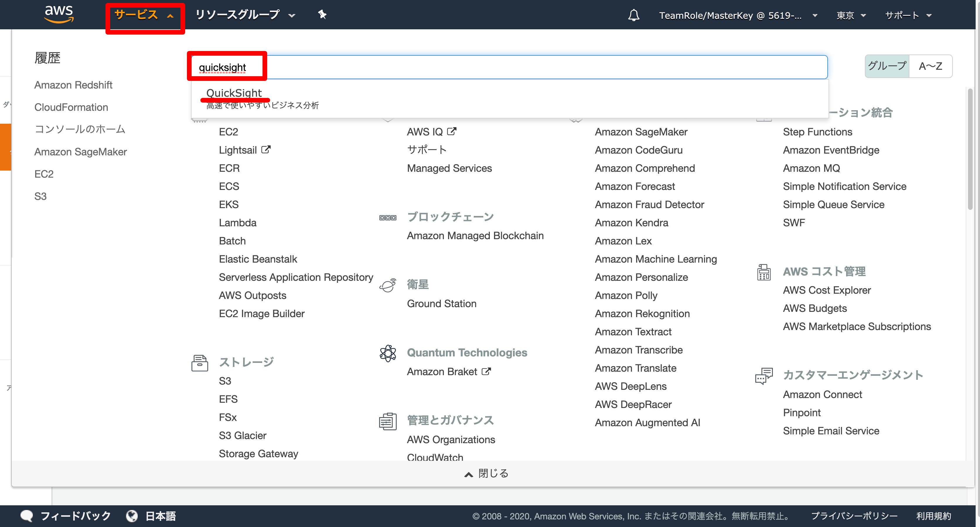Click the services panel vertical scrollbar
This screenshot has width=980, height=527.
pos(971,149)
